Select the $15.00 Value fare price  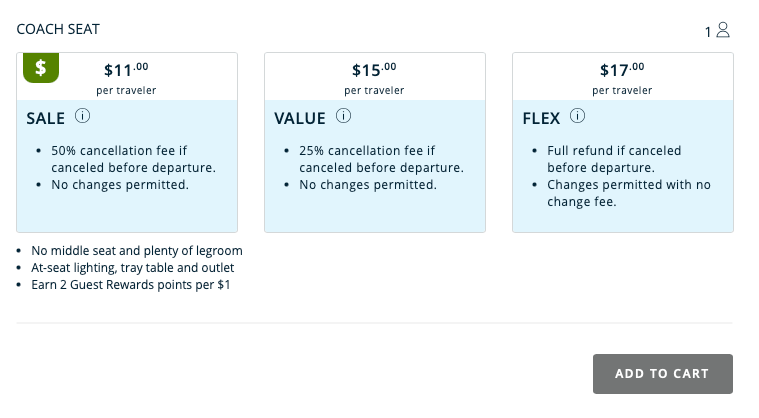pos(374,70)
